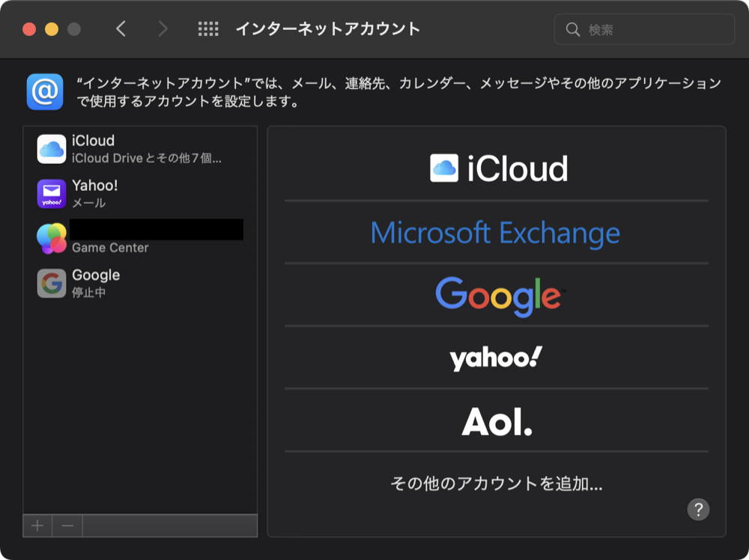Go back with the left chevron
This screenshot has height=560, width=749.
tap(121, 29)
